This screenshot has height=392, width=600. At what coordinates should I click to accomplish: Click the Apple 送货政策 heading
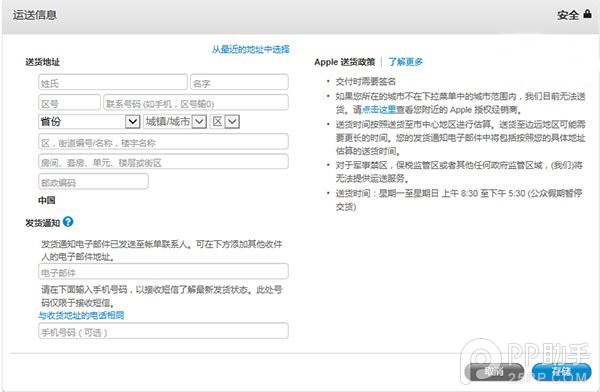tap(344, 62)
